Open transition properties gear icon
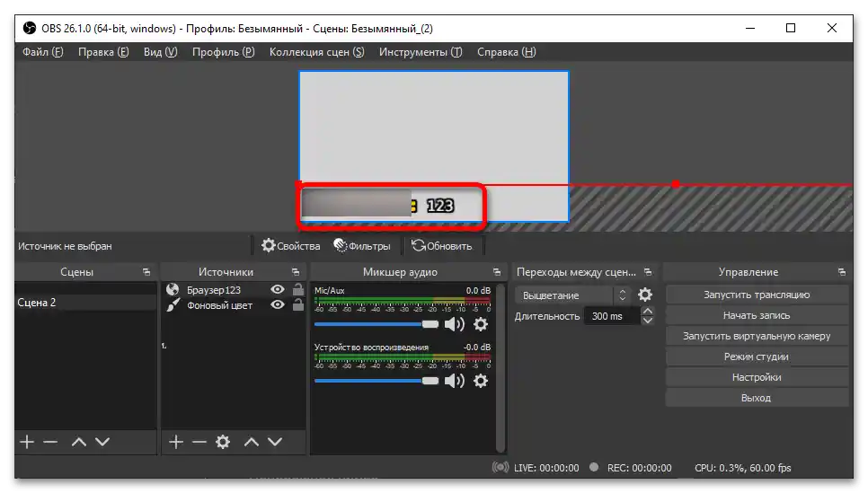 point(645,295)
